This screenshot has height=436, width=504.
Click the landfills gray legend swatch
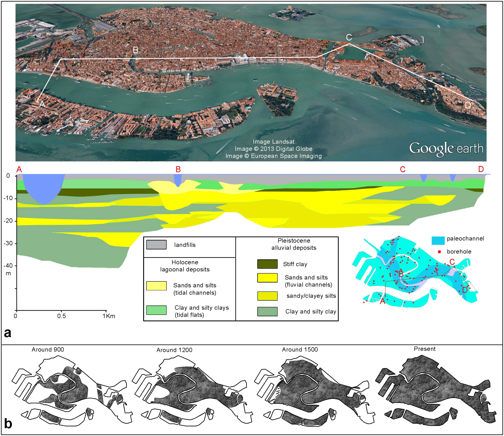(x=156, y=245)
